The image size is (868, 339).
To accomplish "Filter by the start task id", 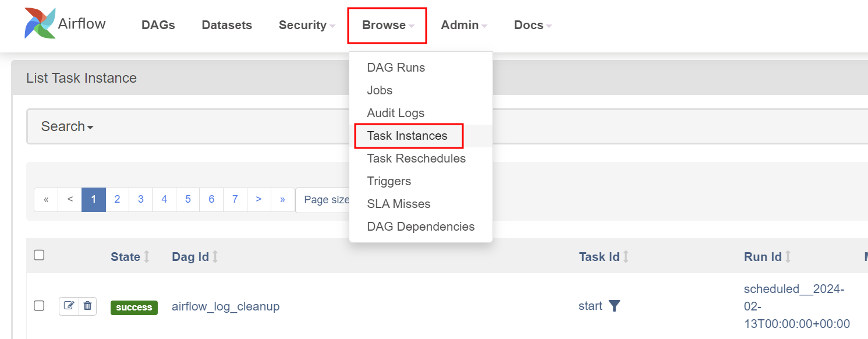I will point(614,306).
